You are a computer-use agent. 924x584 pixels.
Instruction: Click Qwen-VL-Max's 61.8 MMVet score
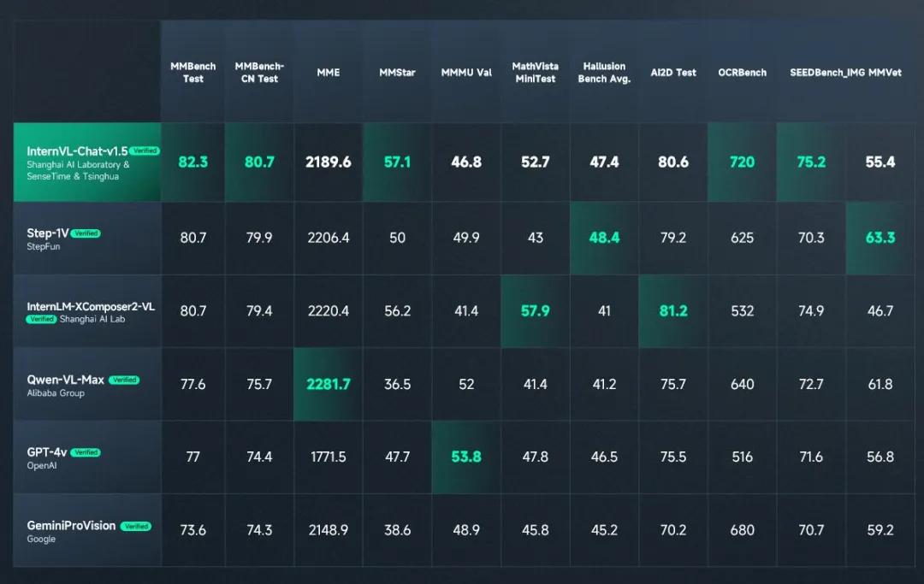click(880, 385)
